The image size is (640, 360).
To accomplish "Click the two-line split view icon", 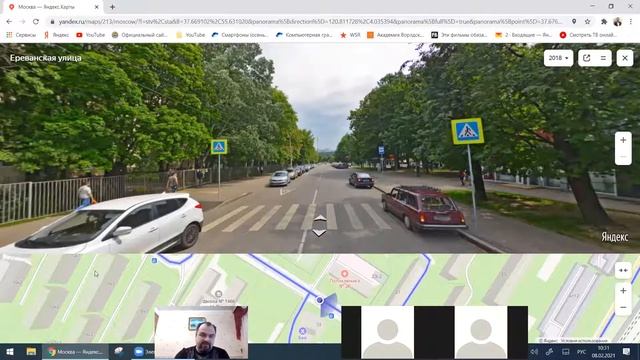I will (603, 58).
